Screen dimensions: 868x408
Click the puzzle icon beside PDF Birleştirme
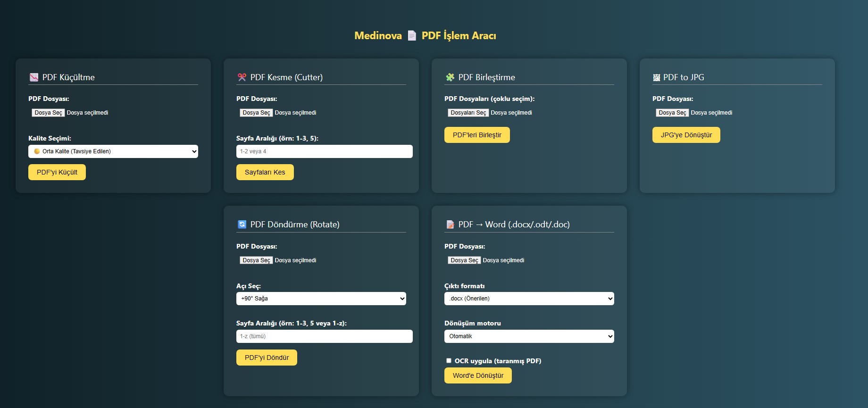pyautogui.click(x=450, y=77)
